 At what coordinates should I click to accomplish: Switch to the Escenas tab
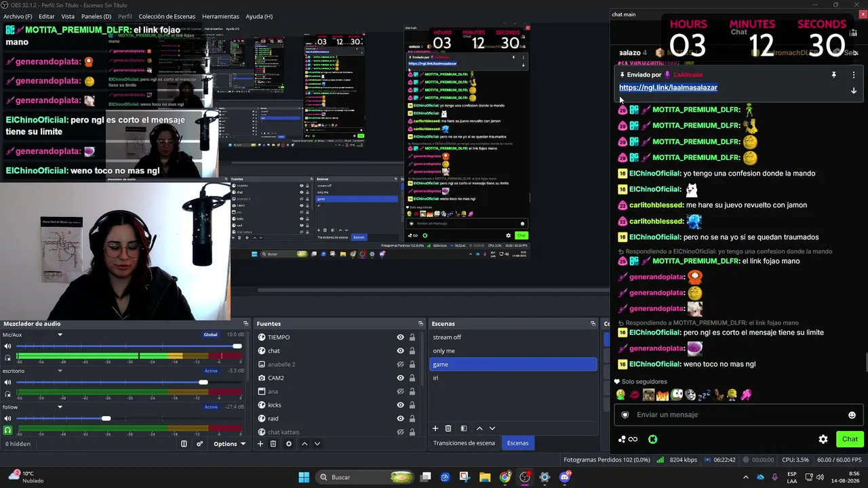pyautogui.click(x=517, y=443)
